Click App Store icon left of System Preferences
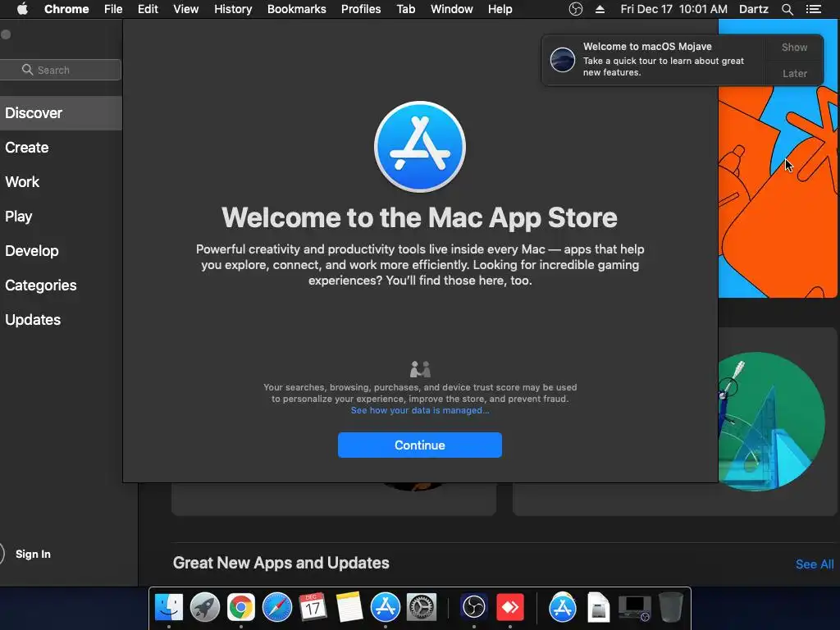The width and height of the screenshot is (840, 630). click(x=386, y=607)
